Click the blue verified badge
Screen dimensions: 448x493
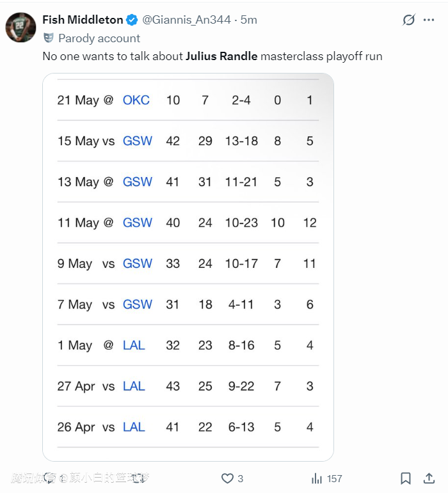click(x=132, y=20)
